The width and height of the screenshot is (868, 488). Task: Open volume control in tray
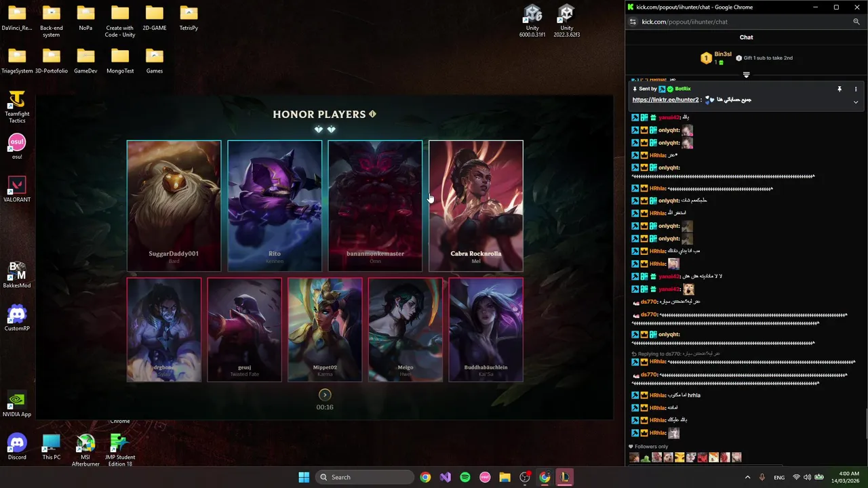[x=808, y=477]
